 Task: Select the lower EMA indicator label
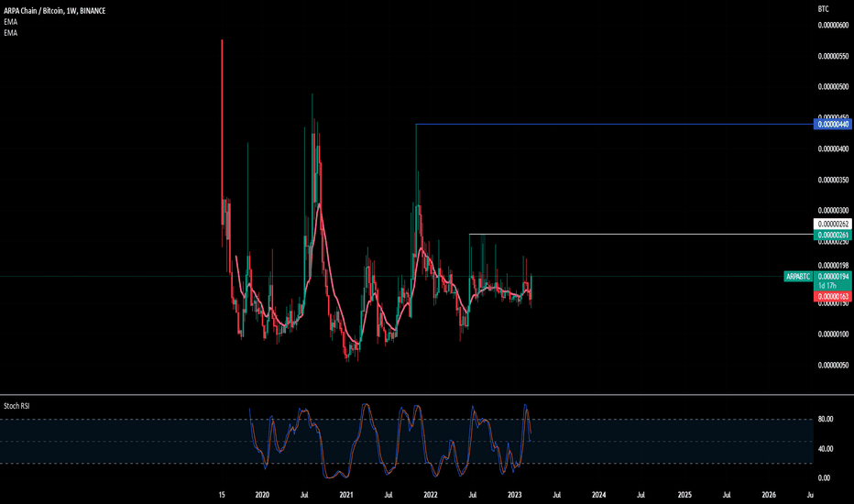coord(10,33)
